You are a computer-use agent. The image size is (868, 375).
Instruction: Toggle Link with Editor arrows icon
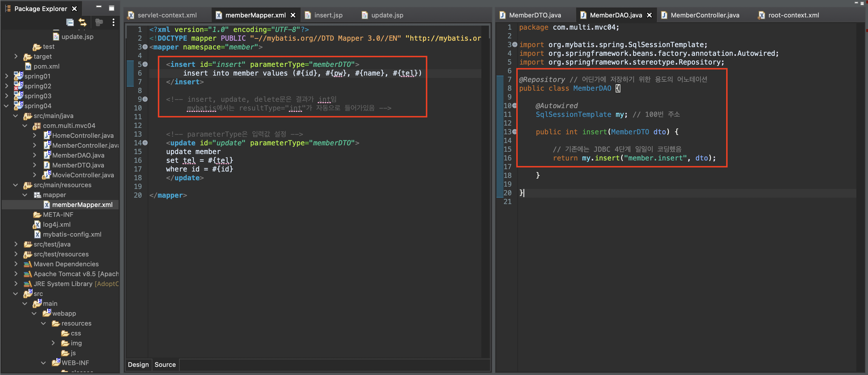click(83, 23)
